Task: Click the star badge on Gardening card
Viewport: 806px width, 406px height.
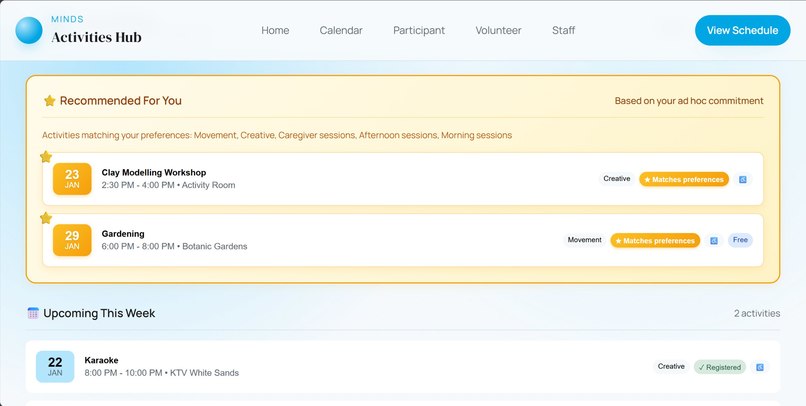Action: (46, 218)
